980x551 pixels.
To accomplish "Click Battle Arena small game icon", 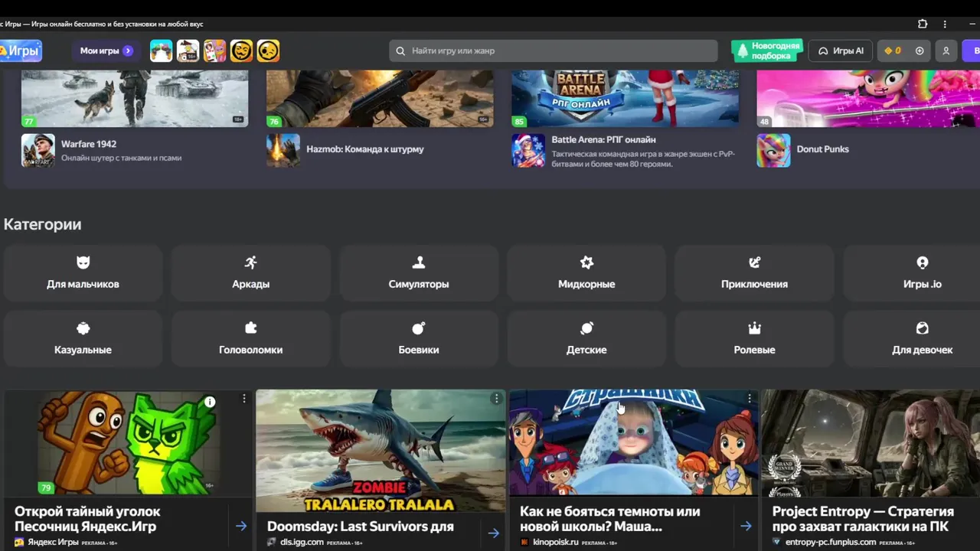I will (528, 150).
